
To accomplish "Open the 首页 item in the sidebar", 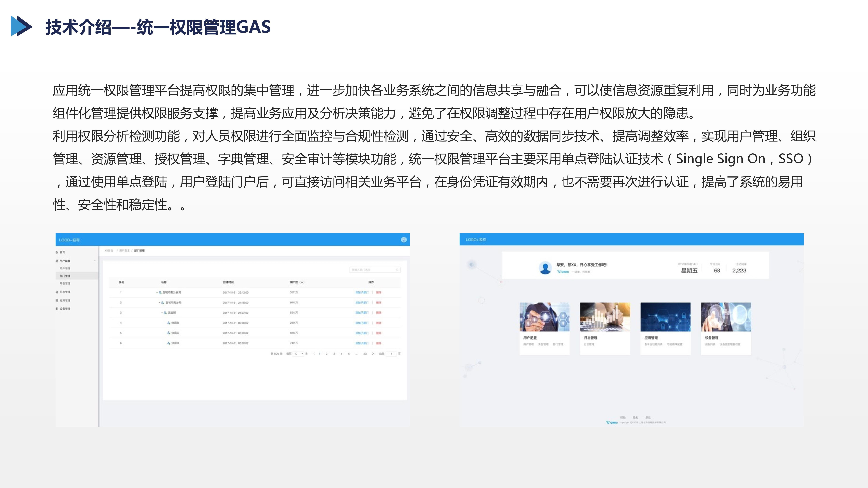I will [x=62, y=252].
